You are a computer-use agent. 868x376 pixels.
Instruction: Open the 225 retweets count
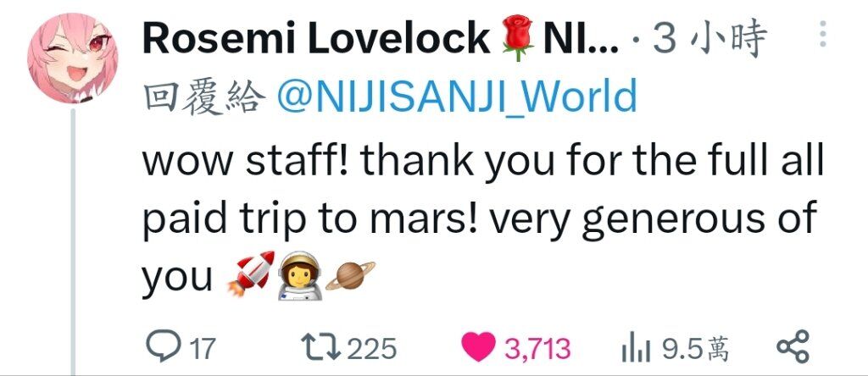point(371,349)
